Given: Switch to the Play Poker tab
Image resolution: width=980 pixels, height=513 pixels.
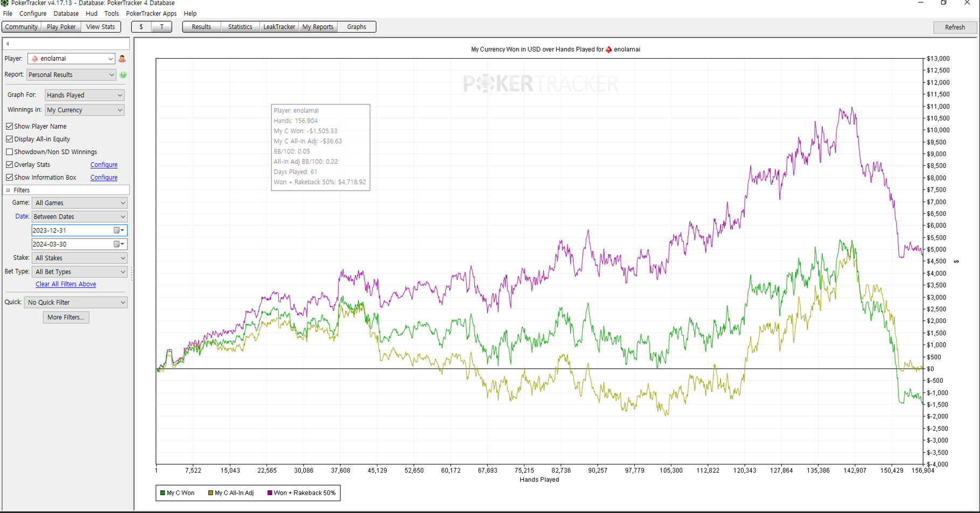Looking at the screenshot, I should click(x=61, y=27).
